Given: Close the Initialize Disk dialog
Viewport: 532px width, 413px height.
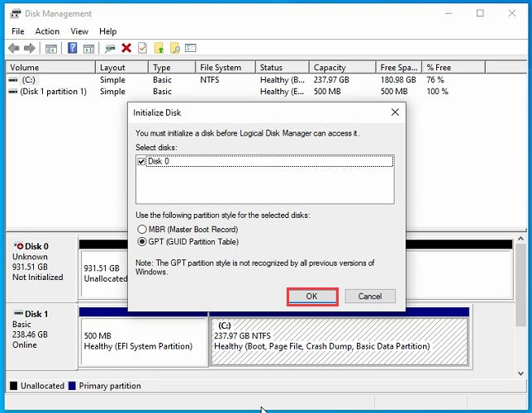Looking at the screenshot, I should [x=395, y=112].
